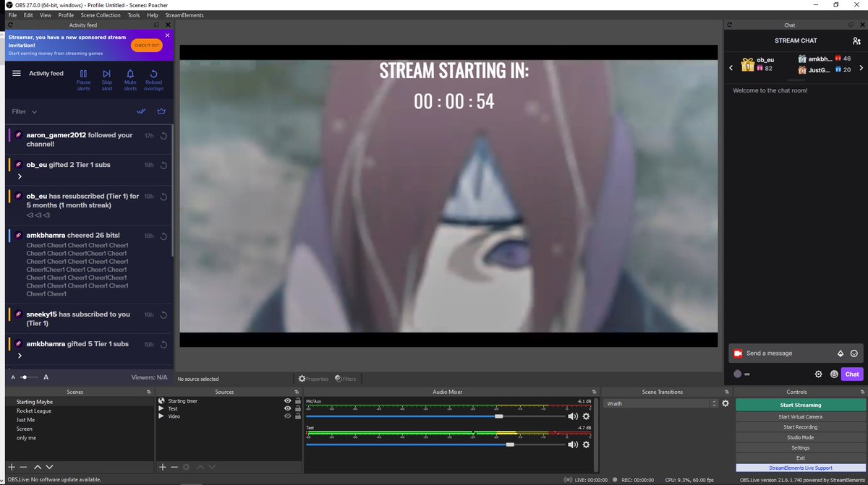Click the Start Streaming button
Image resolution: width=868 pixels, height=485 pixels.
(800, 405)
